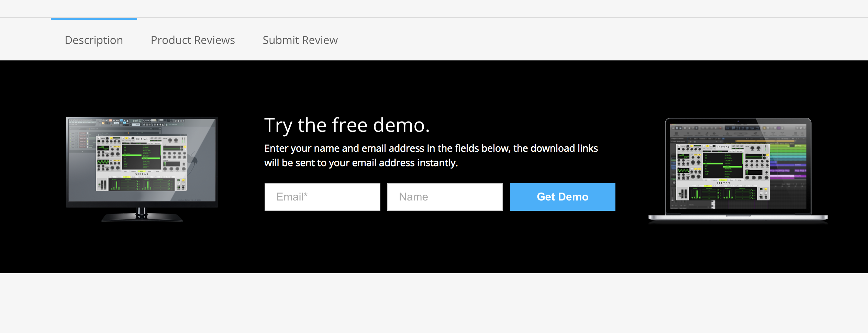Click the INITIAL brand label on laptop image
The width and height of the screenshot is (868, 333).
723,147
